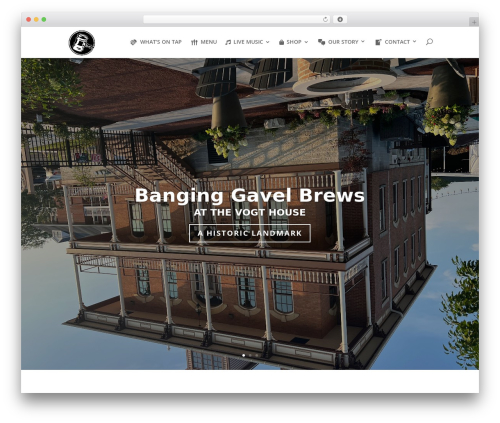Click the shopping bag icon beside Shop

(281, 42)
